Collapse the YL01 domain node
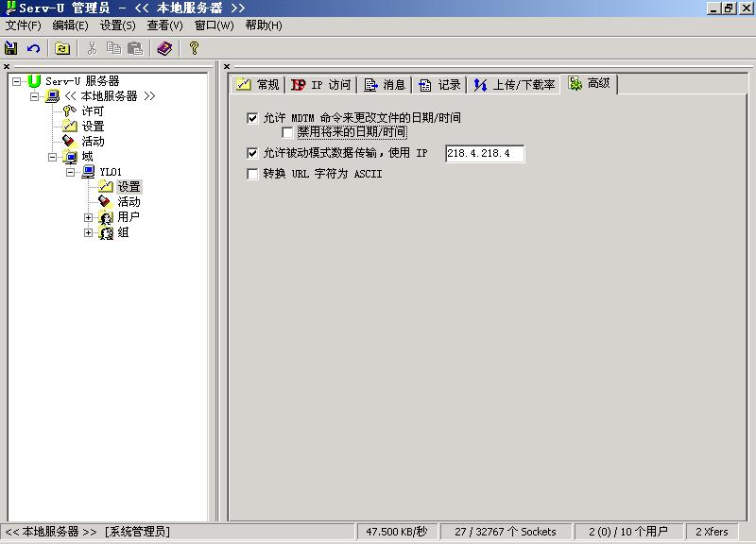 click(71, 172)
